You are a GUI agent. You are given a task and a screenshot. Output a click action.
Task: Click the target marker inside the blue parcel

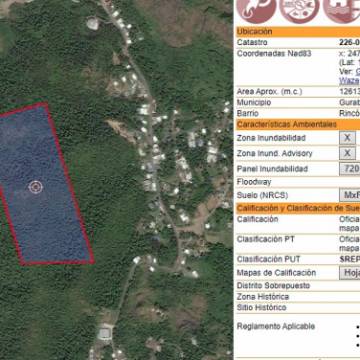(35, 187)
